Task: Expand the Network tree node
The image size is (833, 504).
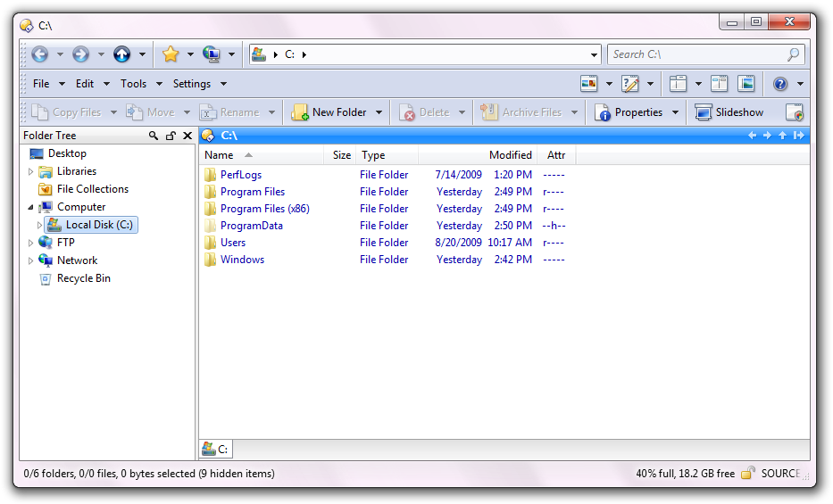Action: click(x=31, y=260)
